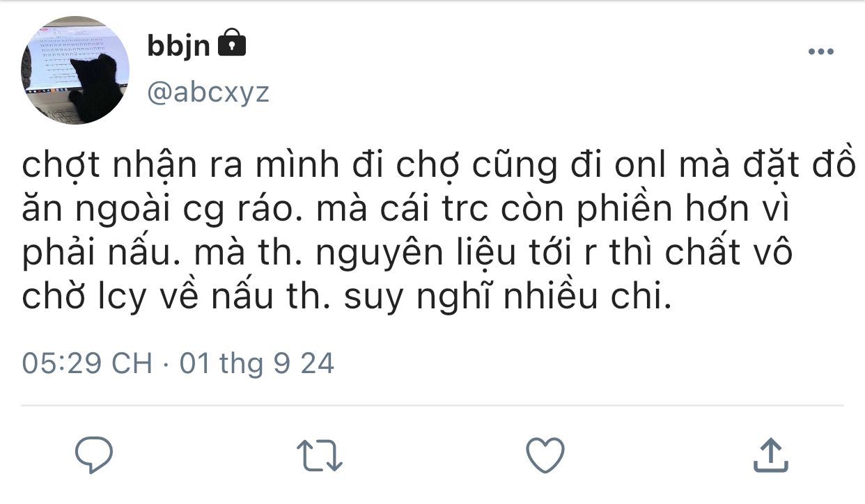Visit the @abcxyz handle link
The width and height of the screenshot is (865, 504).
(x=208, y=93)
